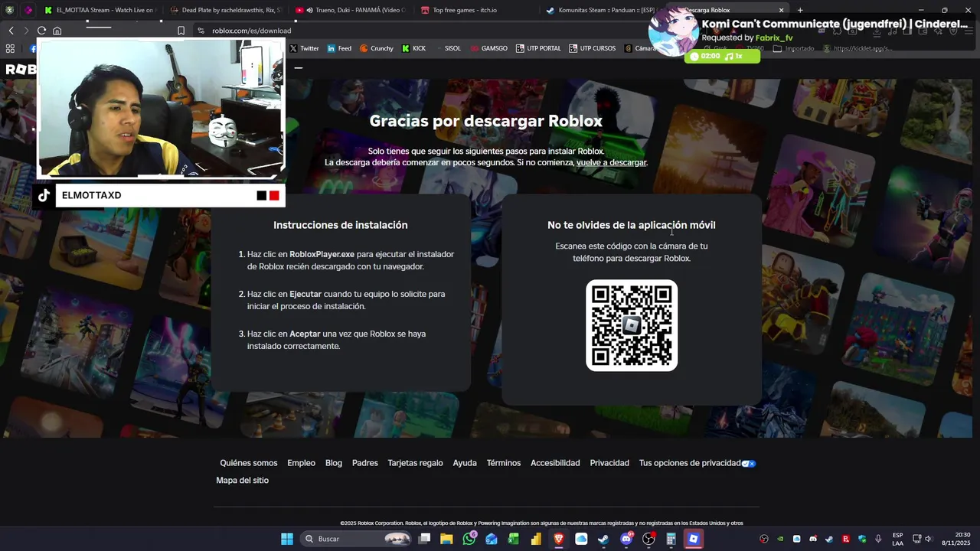980x551 pixels.
Task: Click the NVIDIA tray icon
Action: tap(780, 539)
